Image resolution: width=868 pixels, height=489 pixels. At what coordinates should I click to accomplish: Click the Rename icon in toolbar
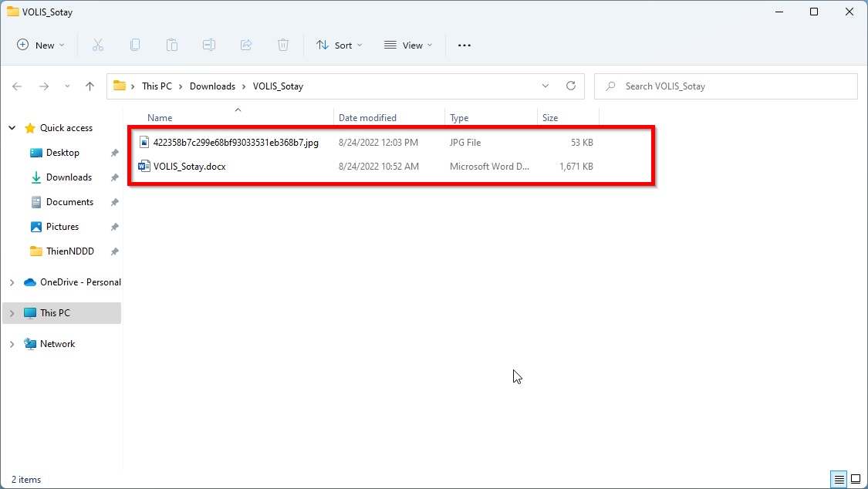click(x=209, y=46)
